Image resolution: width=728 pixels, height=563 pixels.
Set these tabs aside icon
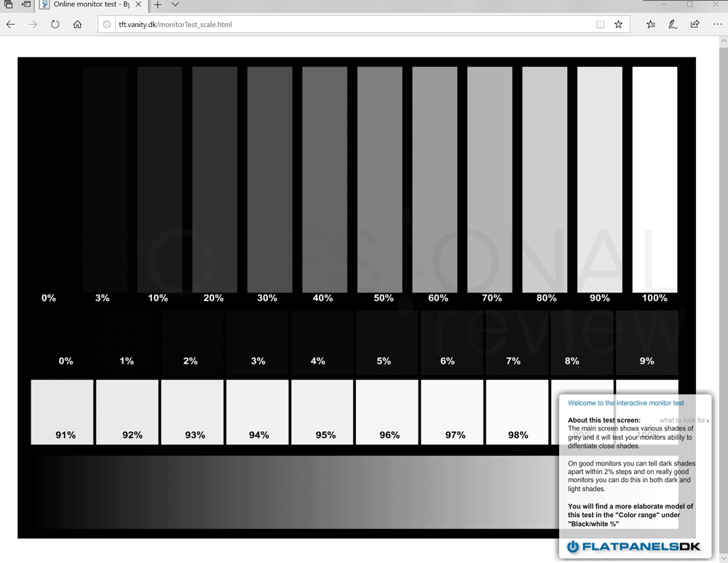[x=26, y=4]
